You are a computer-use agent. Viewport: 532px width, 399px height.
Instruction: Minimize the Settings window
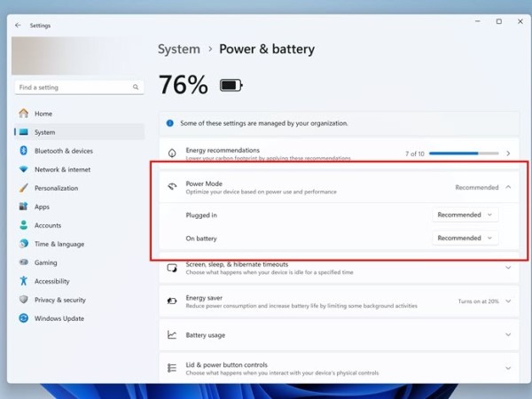coord(478,21)
